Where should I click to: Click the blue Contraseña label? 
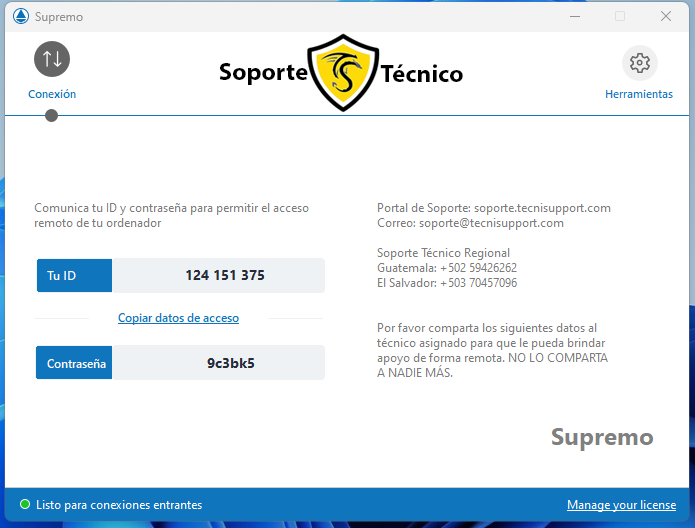click(x=74, y=363)
